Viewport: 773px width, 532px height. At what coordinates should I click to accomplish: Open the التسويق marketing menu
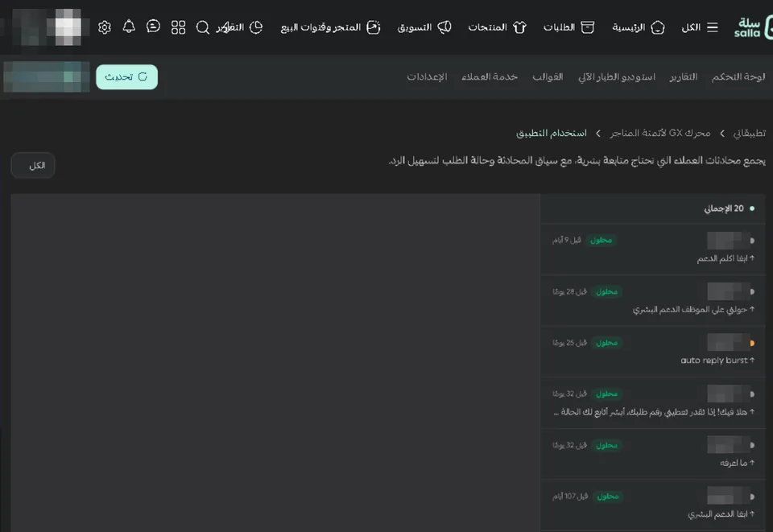click(x=424, y=27)
